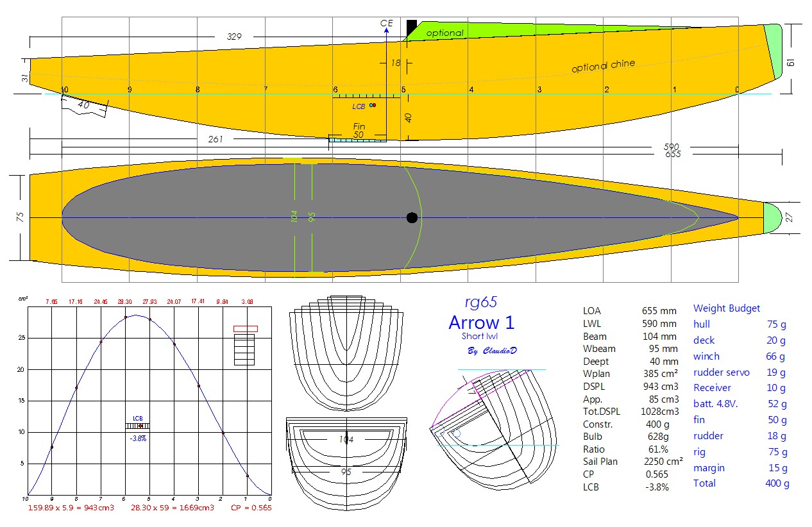Click the "104 mm" Beam value
The height and width of the screenshot is (527, 812).
[659, 336]
